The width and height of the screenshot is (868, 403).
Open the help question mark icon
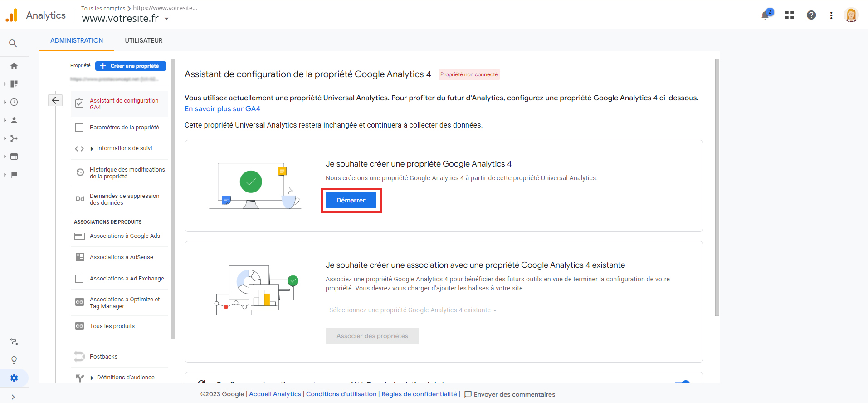click(x=811, y=15)
